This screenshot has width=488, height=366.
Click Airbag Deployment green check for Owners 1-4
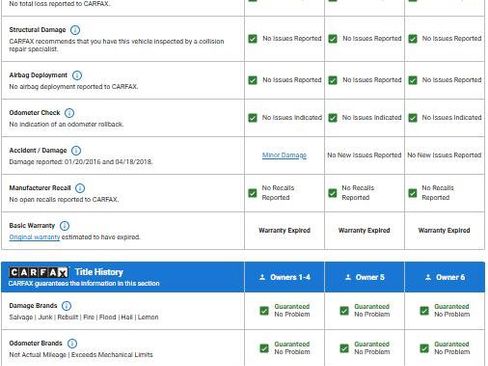tap(253, 80)
